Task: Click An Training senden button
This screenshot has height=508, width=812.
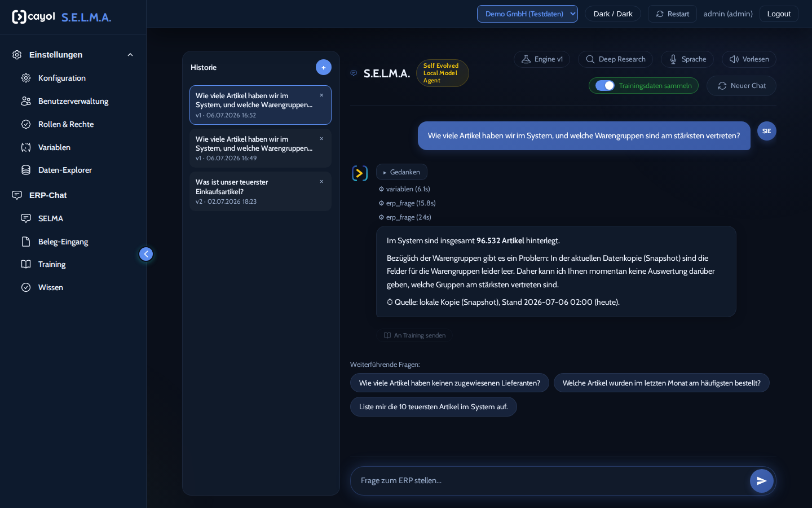Action: point(414,335)
